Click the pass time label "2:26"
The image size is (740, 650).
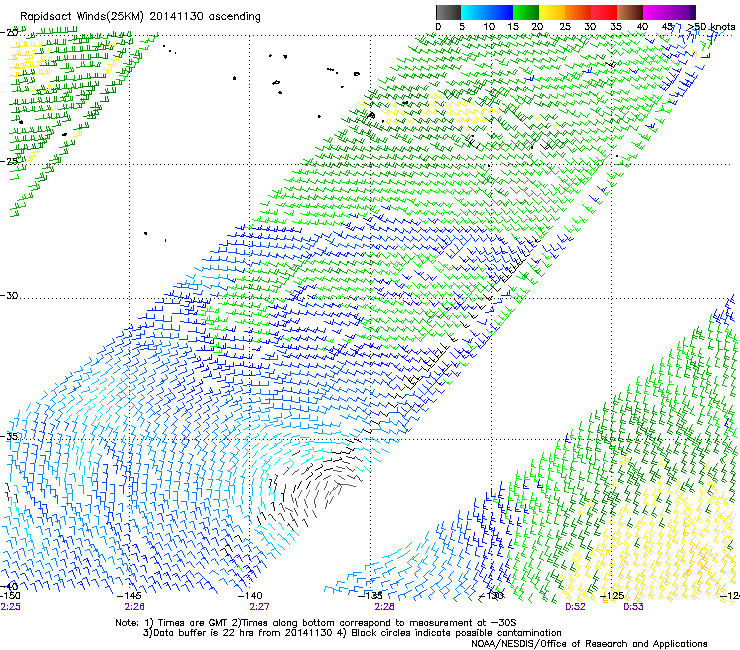pos(135,607)
